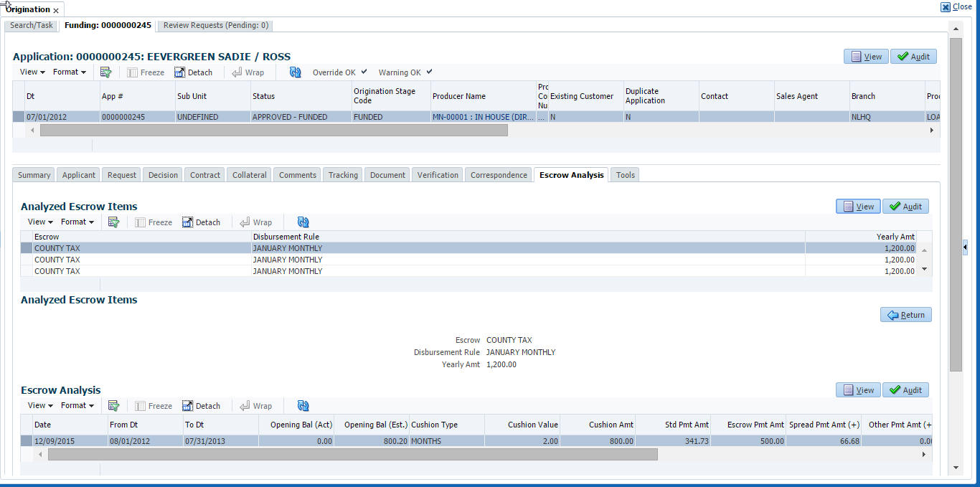980x487 pixels.
Task: Click the Return button
Action: click(906, 315)
